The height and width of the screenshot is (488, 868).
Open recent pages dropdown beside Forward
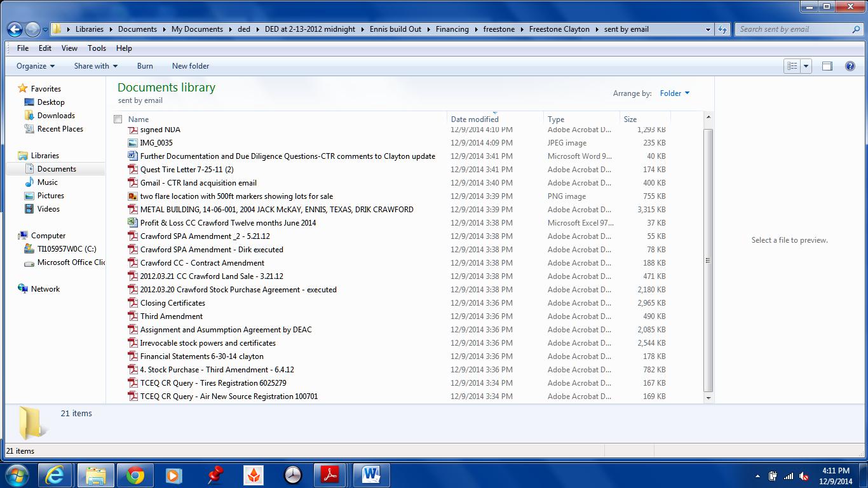45,30
